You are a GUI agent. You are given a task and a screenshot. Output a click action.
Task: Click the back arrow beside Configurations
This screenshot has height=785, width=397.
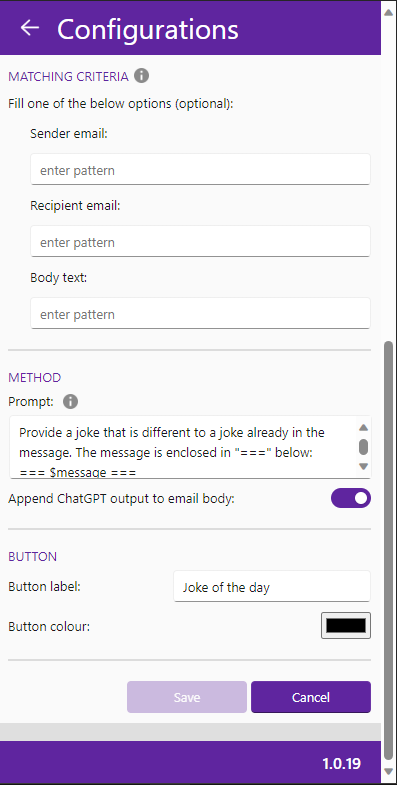click(30, 28)
